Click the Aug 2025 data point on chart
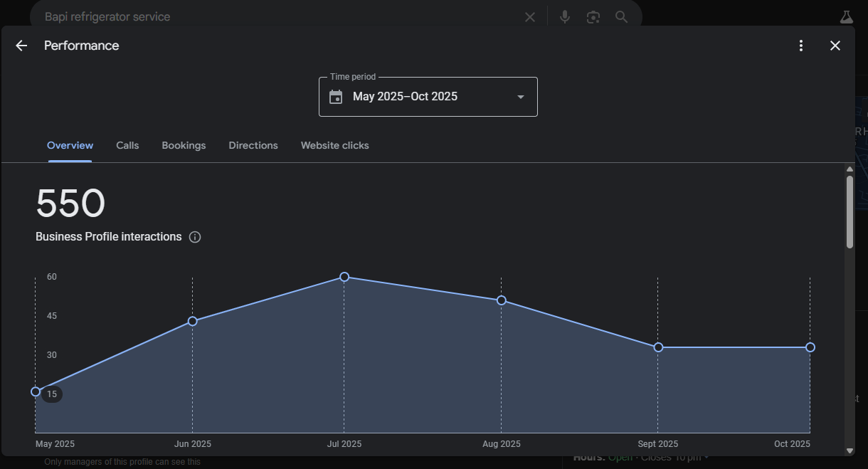The width and height of the screenshot is (868, 469). point(502,300)
